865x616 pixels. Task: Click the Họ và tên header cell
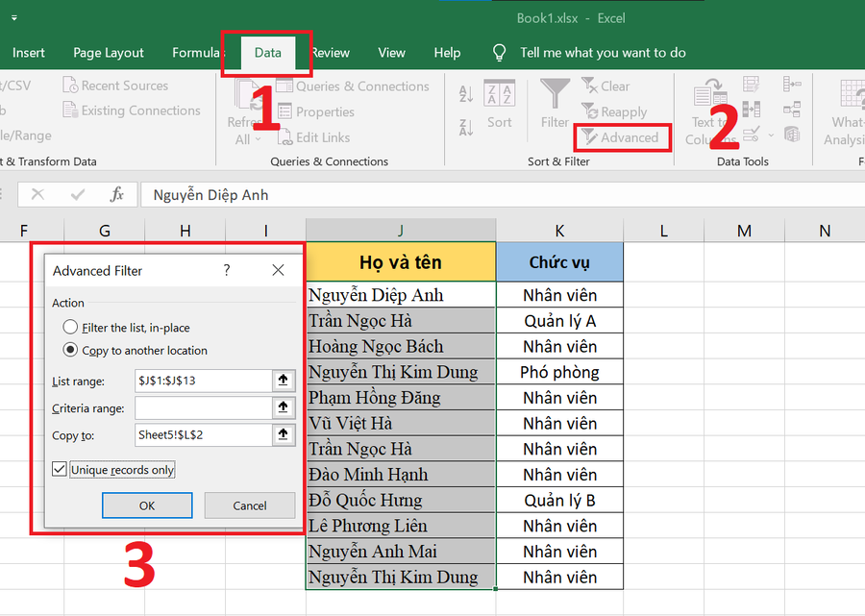(x=401, y=262)
